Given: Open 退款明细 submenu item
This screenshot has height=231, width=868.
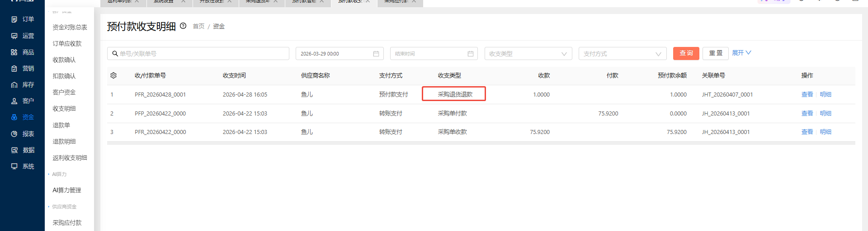Looking at the screenshot, I should (x=64, y=141).
